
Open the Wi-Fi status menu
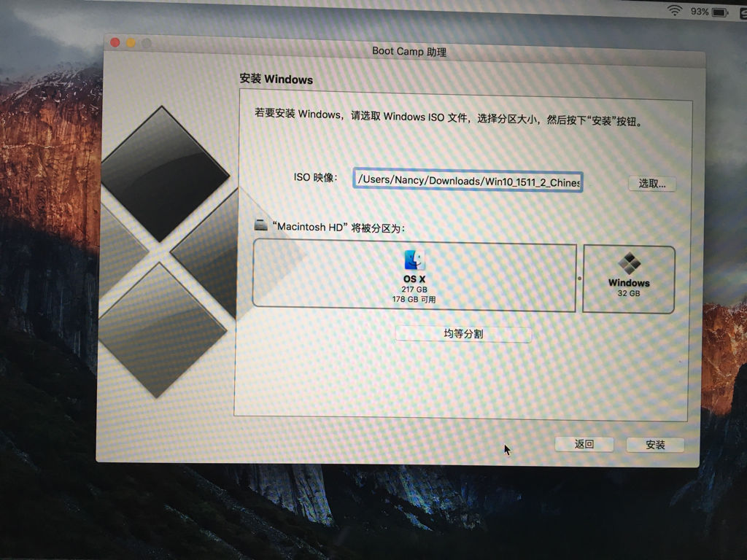click(x=674, y=10)
